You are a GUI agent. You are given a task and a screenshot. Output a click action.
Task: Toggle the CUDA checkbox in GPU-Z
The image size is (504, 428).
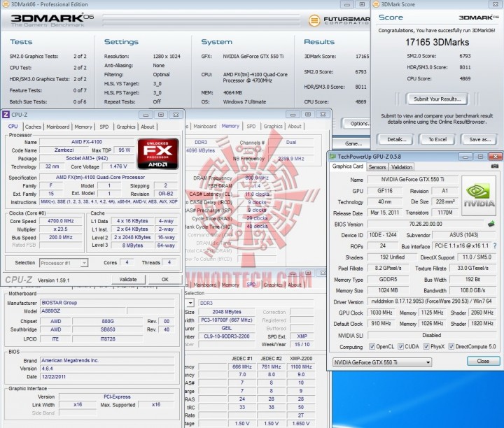(x=401, y=346)
